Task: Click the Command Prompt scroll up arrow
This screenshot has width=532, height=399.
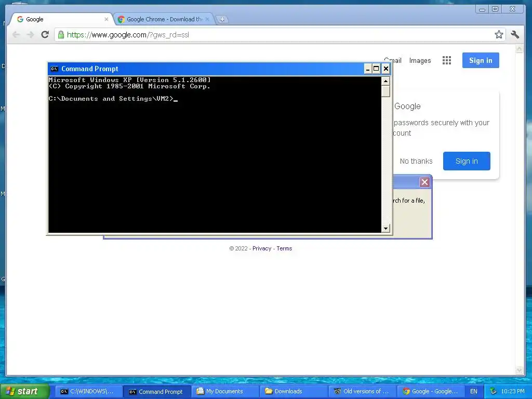Action: [x=385, y=81]
